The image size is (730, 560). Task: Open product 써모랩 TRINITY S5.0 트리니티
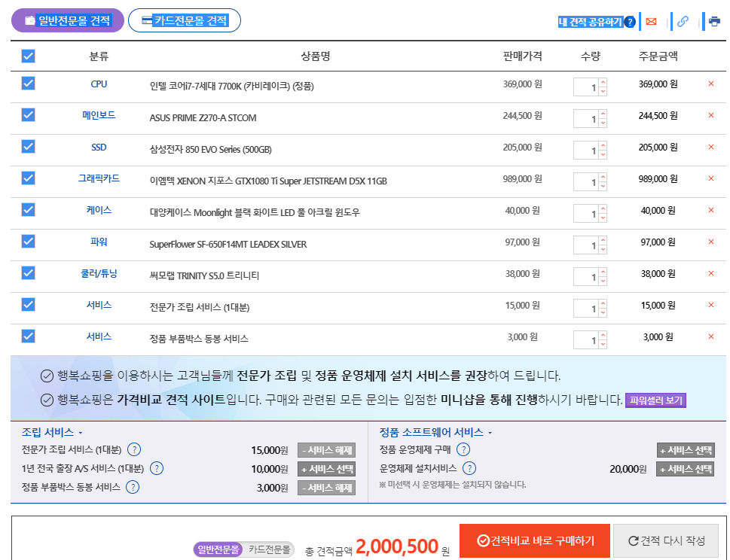coord(204,275)
